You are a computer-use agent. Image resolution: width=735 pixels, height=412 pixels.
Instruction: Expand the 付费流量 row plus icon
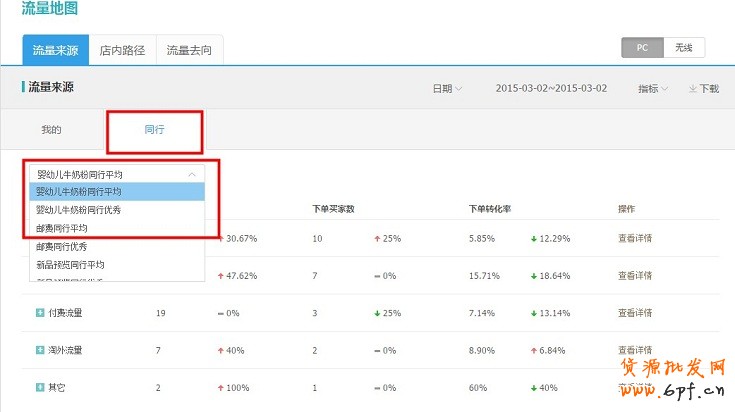pos(39,313)
